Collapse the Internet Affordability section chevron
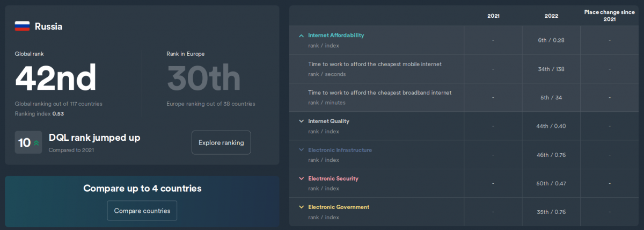Screen dimensions: 644x230 tap(301, 36)
